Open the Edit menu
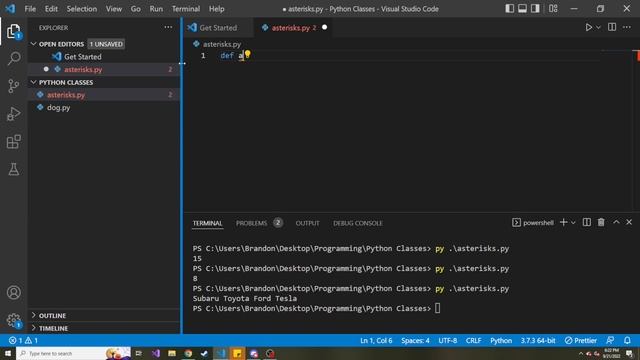The height and width of the screenshot is (360, 640). tap(51, 9)
